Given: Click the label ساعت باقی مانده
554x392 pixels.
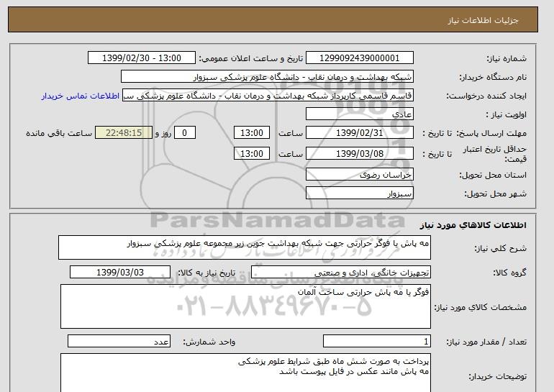Looking at the screenshot, I should pos(59,133).
